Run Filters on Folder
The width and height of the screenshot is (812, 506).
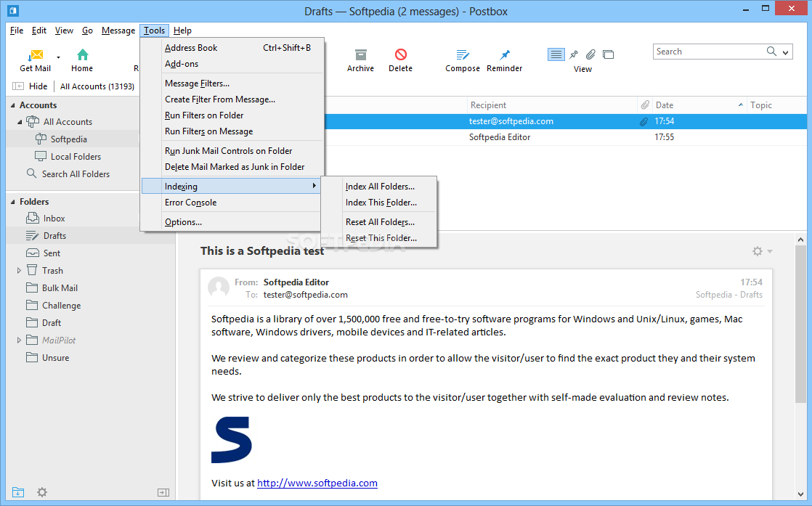(232, 115)
